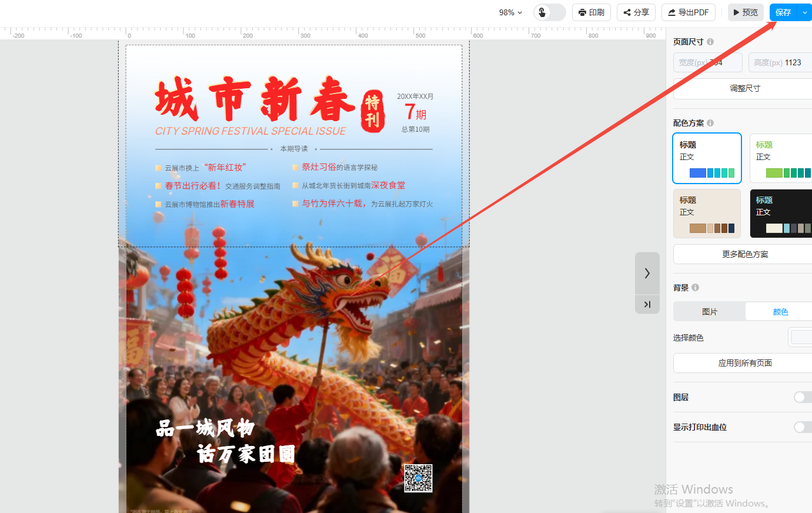Export the design via 导出PDF
This screenshot has height=513, width=812.
click(688, 12)
